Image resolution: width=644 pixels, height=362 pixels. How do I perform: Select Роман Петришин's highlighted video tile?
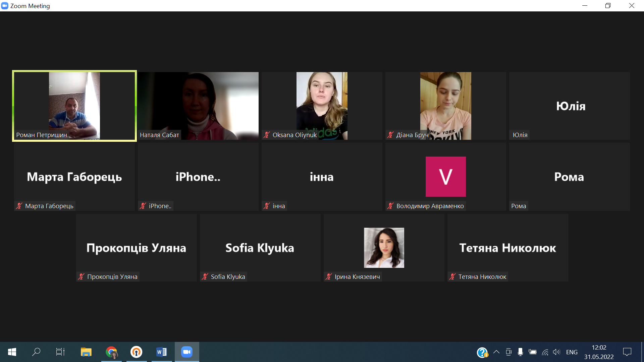pyautogui.click(x=74, y=106)
